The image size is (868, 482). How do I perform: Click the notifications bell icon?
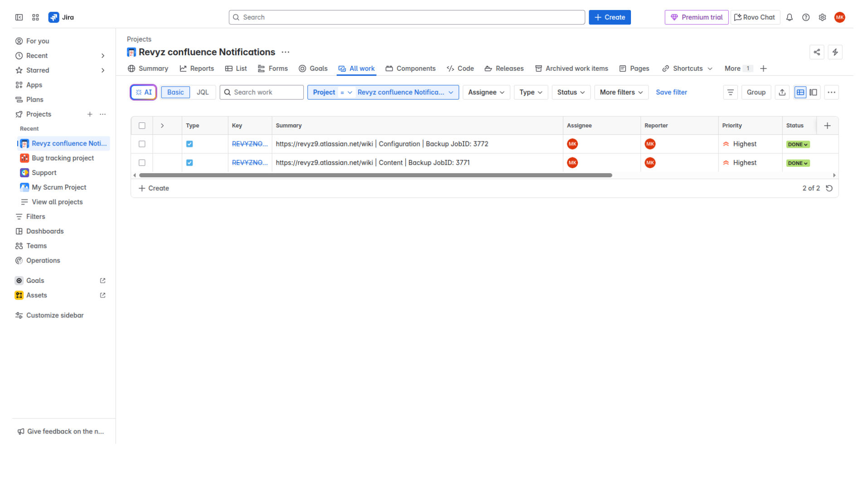(x=789, y=17)
